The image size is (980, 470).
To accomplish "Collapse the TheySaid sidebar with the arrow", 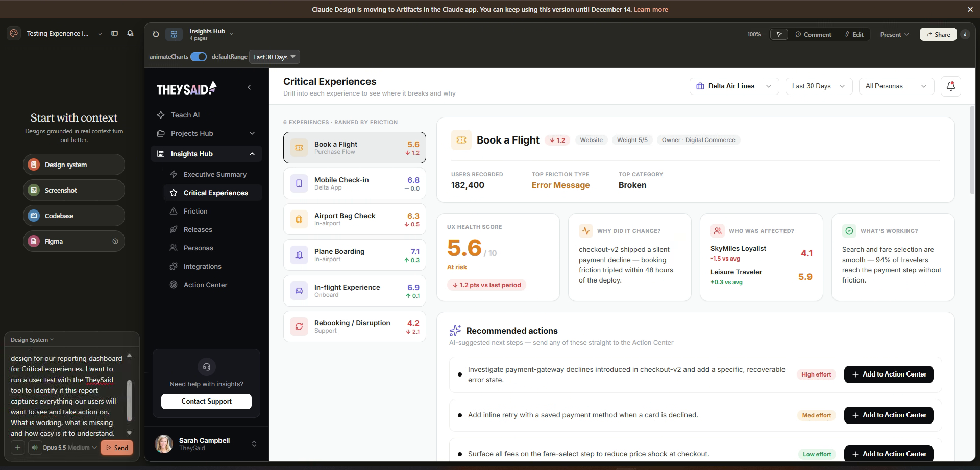I will (249, 87).
